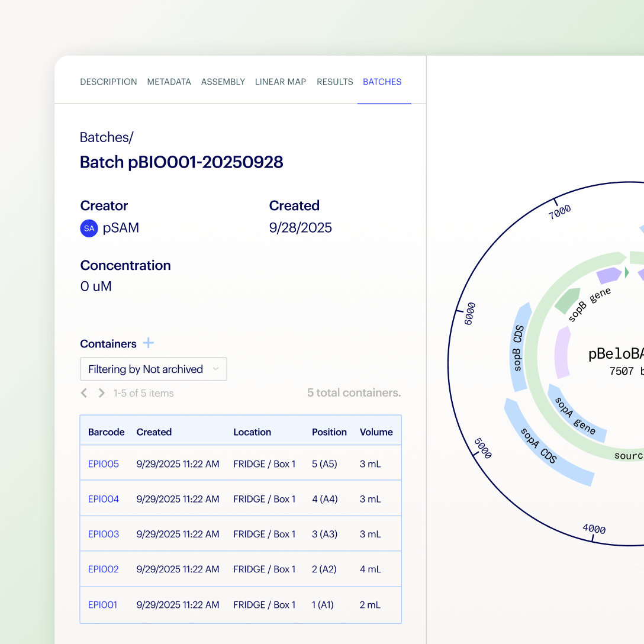Open the ASSEMBLY tab

(223, 82)
